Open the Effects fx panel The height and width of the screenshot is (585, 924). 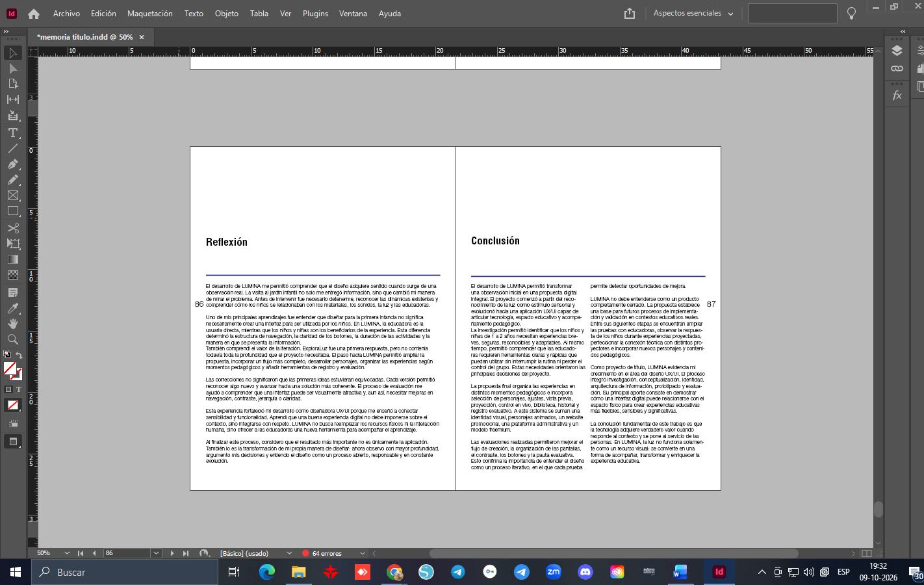point(897,96)
